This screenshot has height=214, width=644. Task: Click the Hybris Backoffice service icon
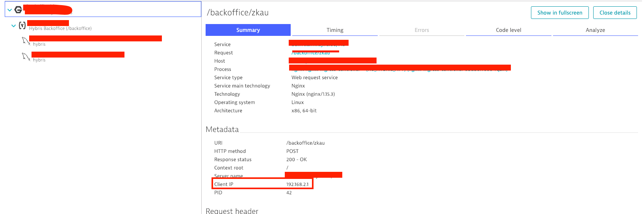pos(22,26)
